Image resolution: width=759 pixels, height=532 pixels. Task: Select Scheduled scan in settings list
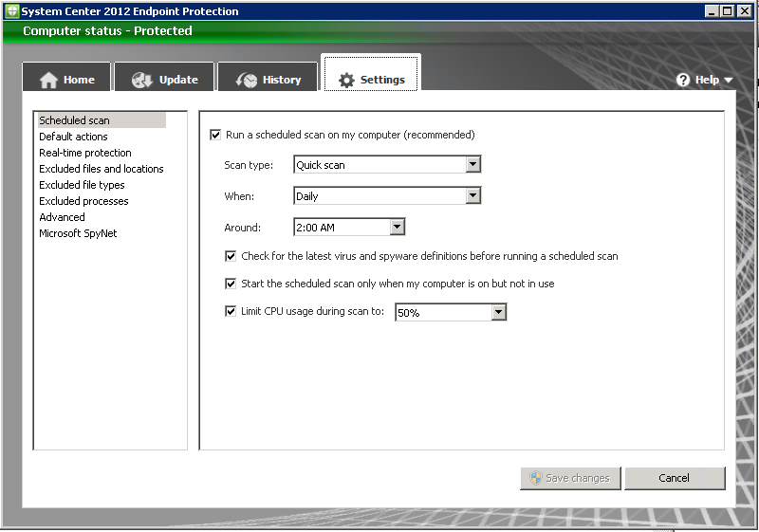(x=102, y=120)
